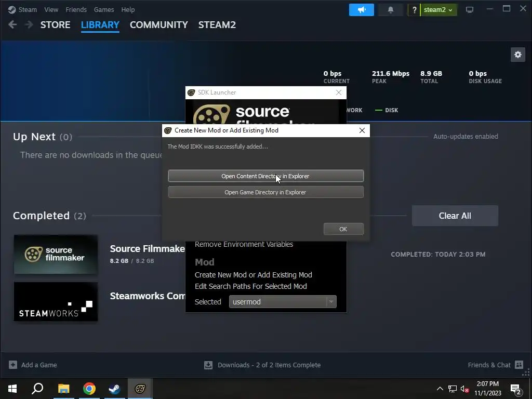Confirm the mod dialog with OK
The height and width of the screenshot is (399, 532).
point(343,229)
